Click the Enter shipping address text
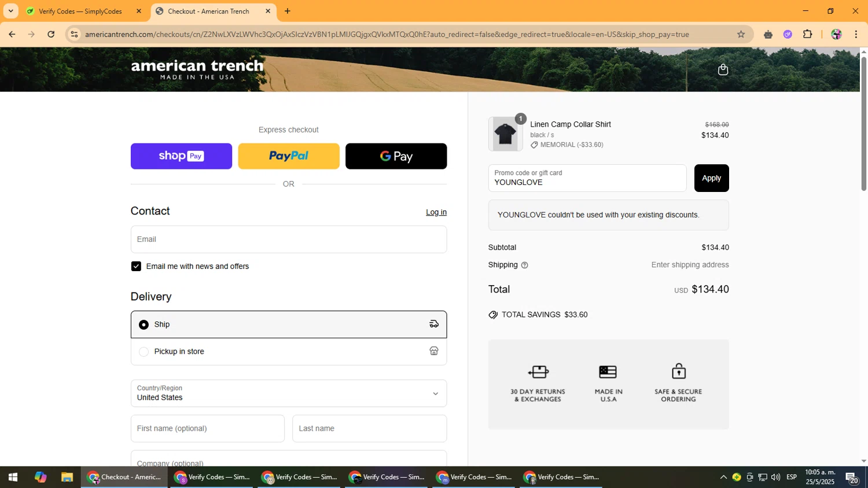Viewport: 868px width, 488px height. click(690, 265)
